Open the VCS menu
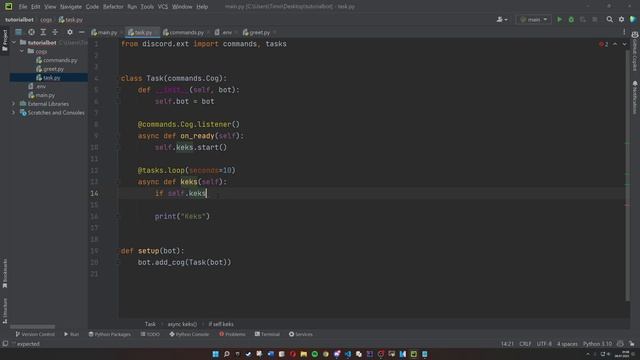The width and height of the screenshot is (640, 360). [x=162, y=7]
